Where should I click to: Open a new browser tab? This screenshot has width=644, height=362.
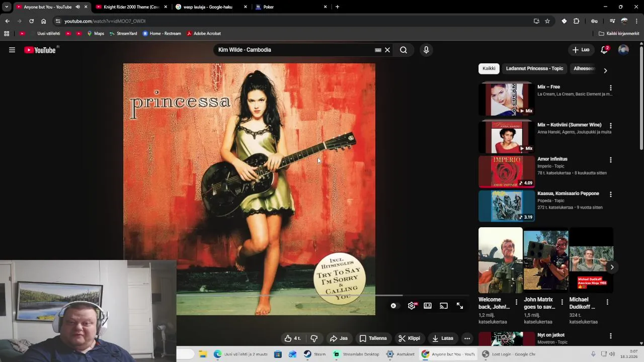(337, 7)
